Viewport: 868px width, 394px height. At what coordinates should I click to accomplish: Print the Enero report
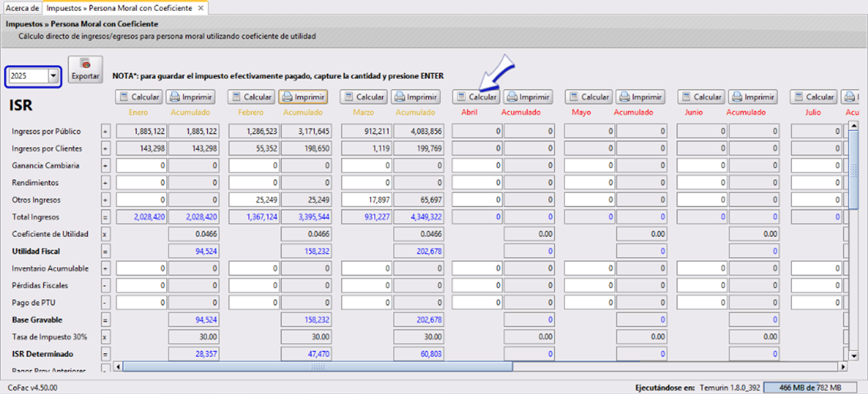pyautogui.click(x=190, y=97)
